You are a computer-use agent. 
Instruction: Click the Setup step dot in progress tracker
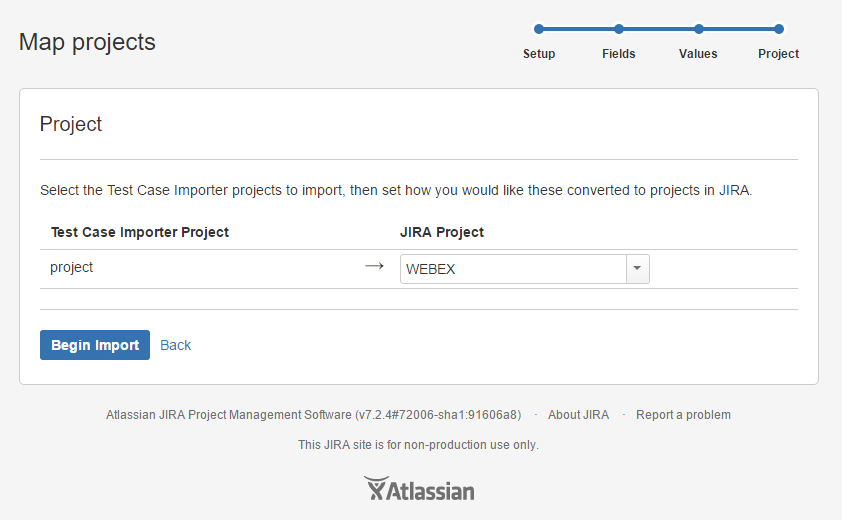pos(539,29)
